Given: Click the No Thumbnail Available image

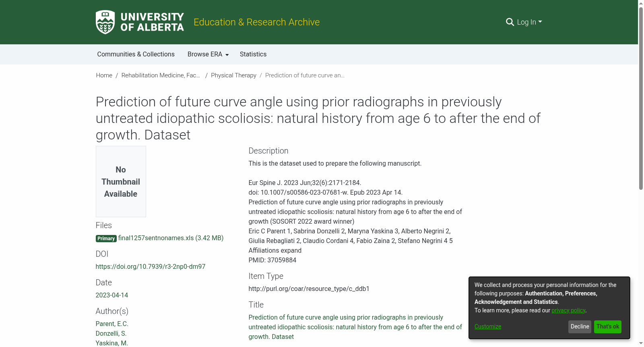Looking at the screenshot, I should (121, 181).
